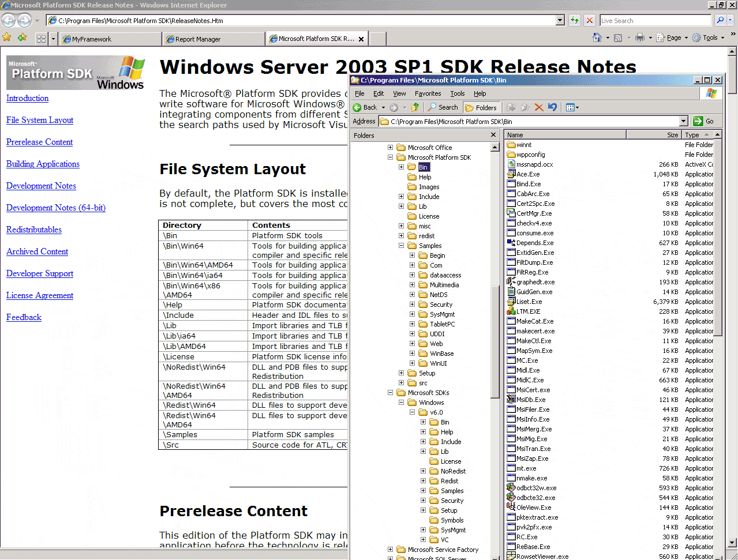
Task: Open the Feedback link in release notes
Action: (x=24, y=317)
